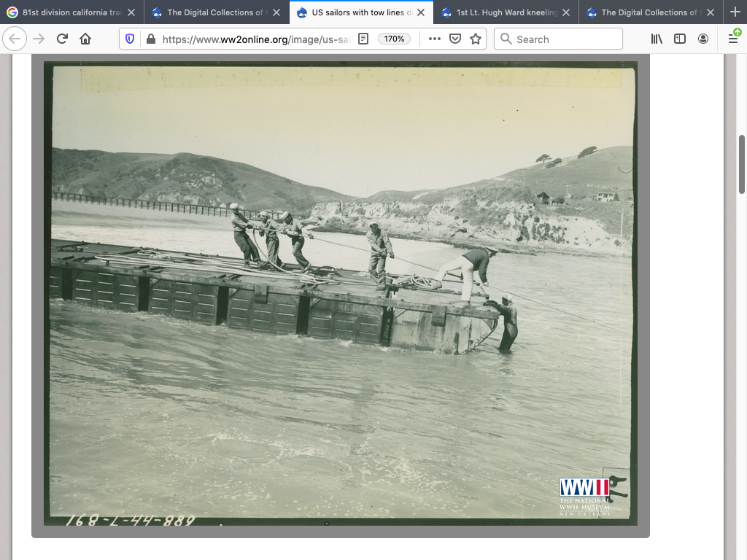Open the Firefox hamburger application menu

[733, 39]
